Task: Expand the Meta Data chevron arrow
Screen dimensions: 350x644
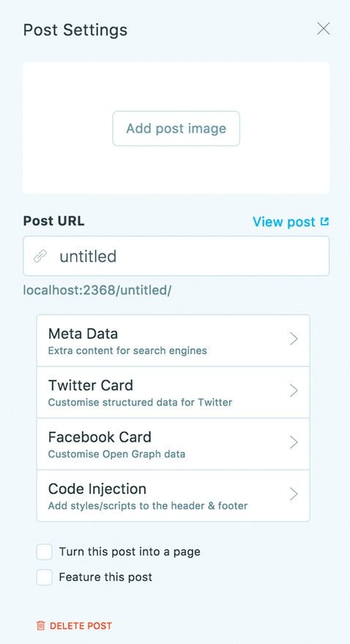Action: coord(294,339)
